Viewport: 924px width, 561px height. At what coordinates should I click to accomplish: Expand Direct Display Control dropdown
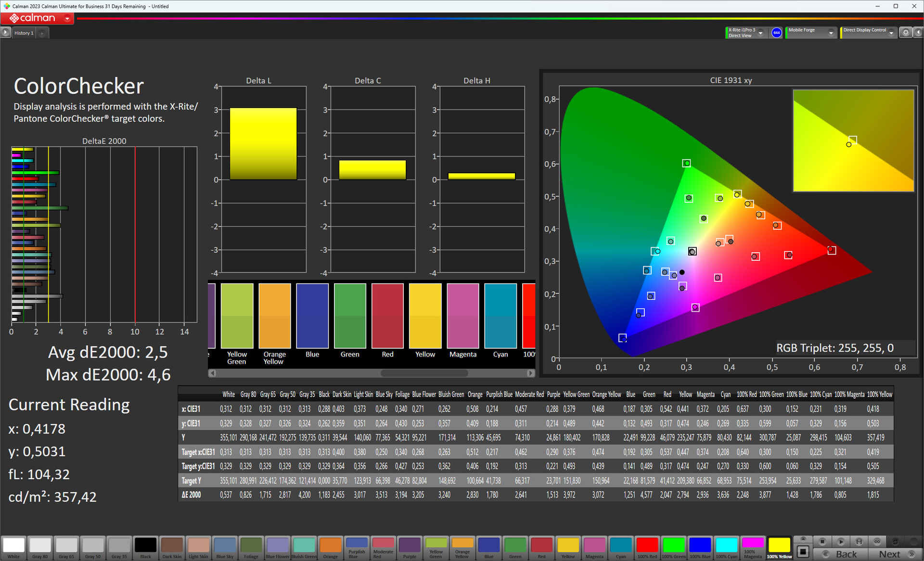pyautogui.click(x=891, y=33)
